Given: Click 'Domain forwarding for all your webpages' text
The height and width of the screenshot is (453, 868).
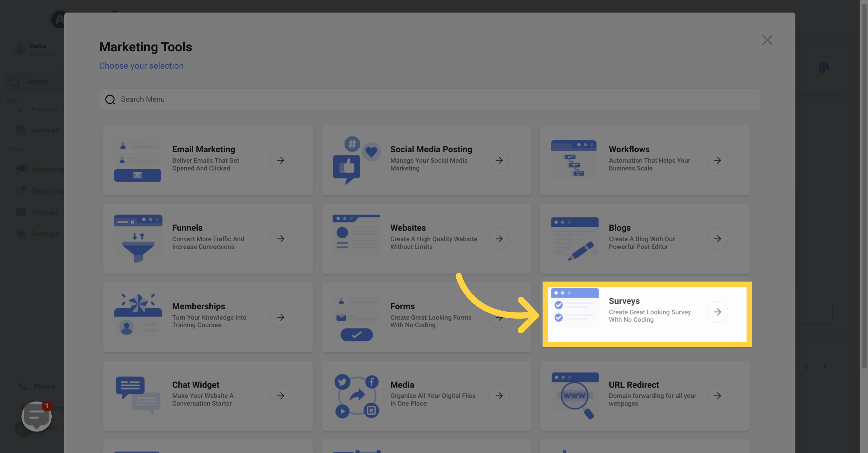Looking at the screenshot, I should 652,400.
